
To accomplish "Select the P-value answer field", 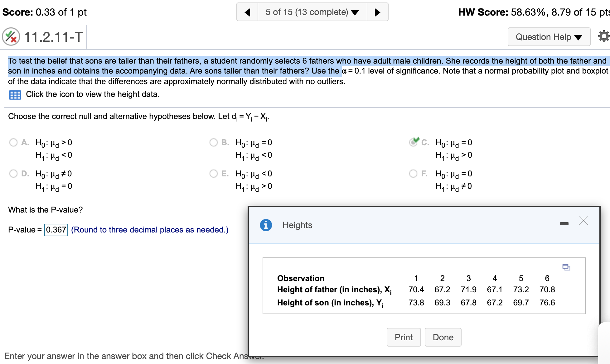I will coord(56,230).
